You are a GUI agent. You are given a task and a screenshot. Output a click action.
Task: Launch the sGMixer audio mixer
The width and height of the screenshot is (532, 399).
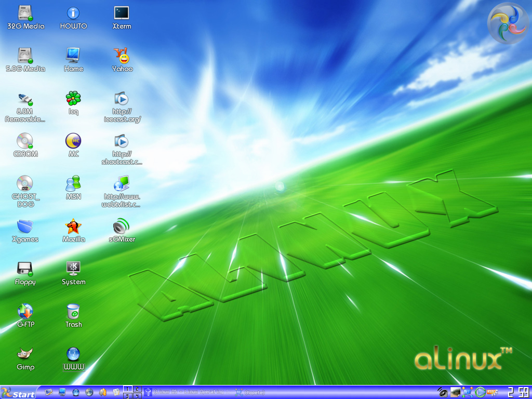[122, 227]
